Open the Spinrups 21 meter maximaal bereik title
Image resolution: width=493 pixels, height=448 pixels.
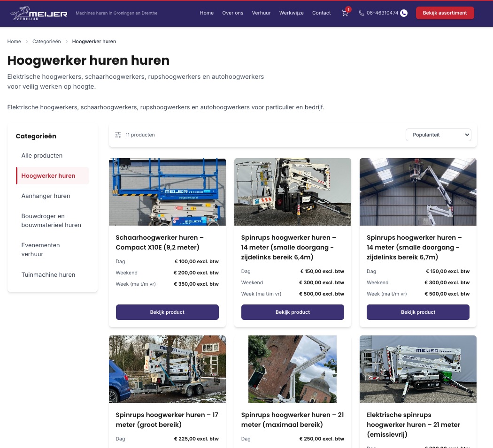[x=293, y=420]
